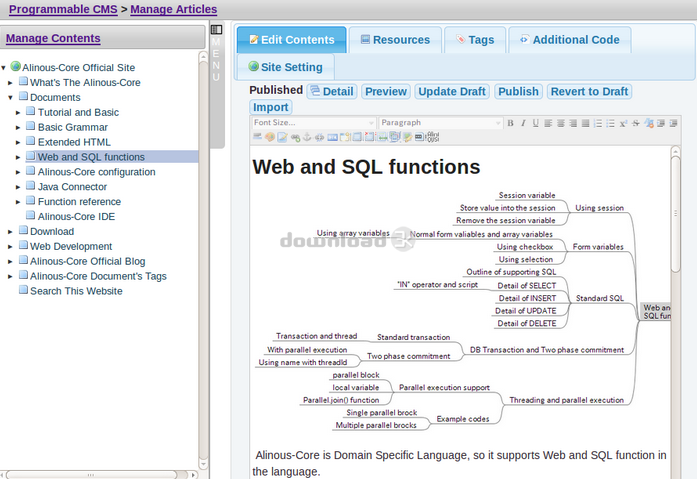This screenshot has height=479, width=697.
Task: Align text right in editor
Action: click(573, 123)
